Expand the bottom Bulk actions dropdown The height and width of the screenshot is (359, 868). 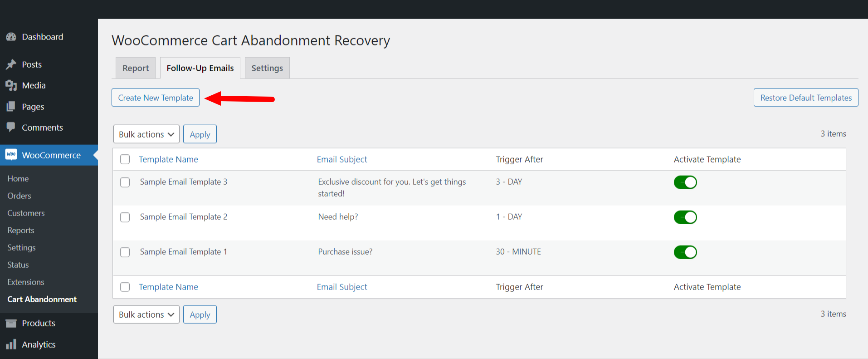[x=146, y=315]
